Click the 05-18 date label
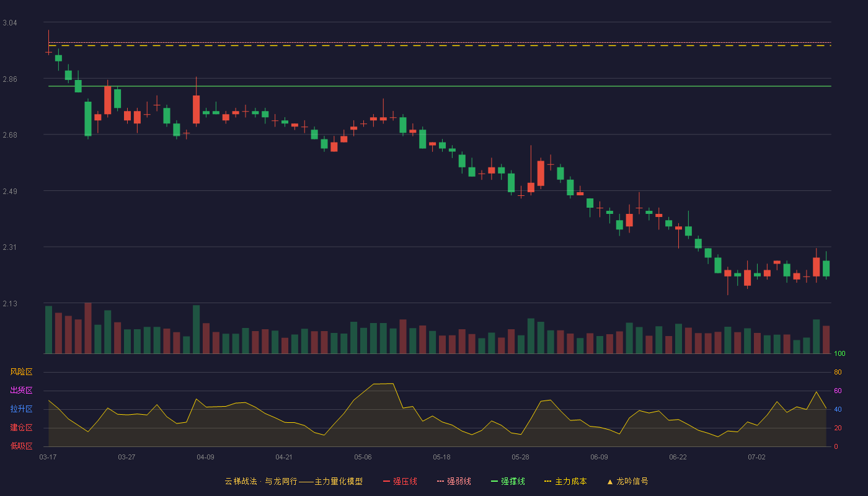868x496 pixels. tap(441, 457)
